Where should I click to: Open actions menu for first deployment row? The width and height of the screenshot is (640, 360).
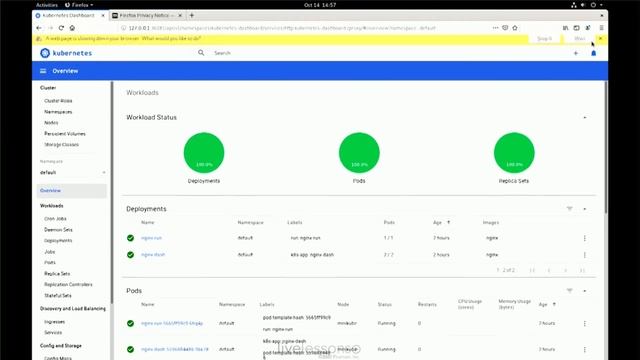pyautogui.click(x=584, y=238)
